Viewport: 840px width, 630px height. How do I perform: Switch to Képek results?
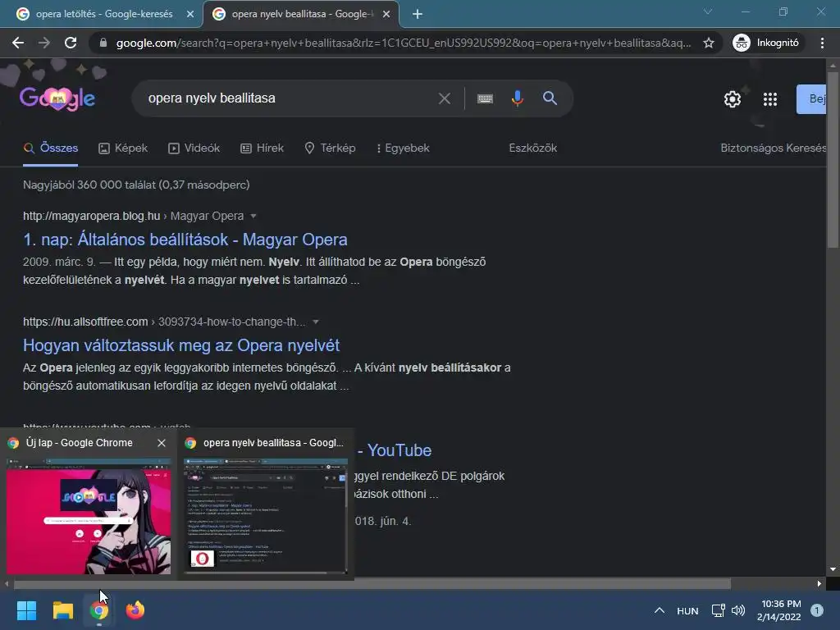click(x=123, y=148)
